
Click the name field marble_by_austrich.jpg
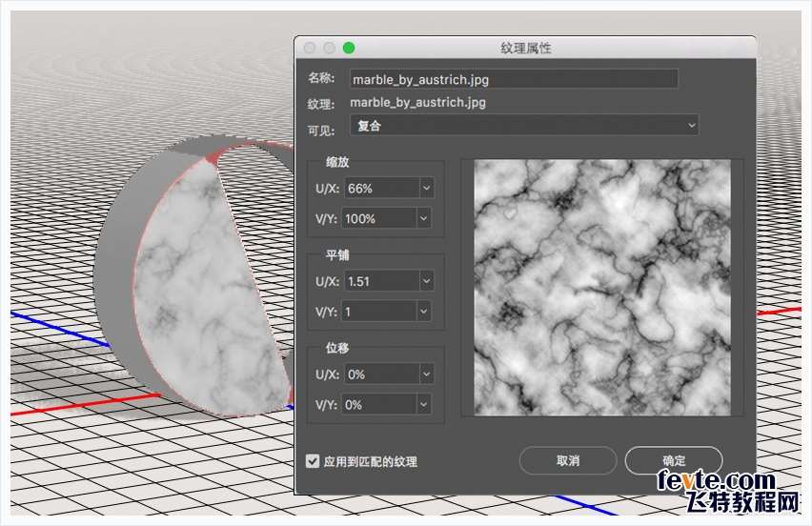point(513,79)
